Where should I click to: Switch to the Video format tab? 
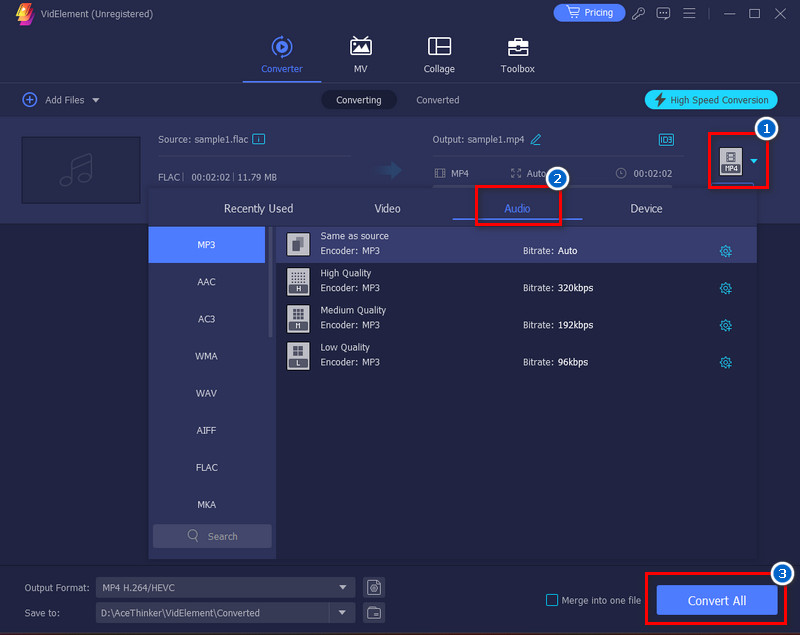tap(387, 209)
